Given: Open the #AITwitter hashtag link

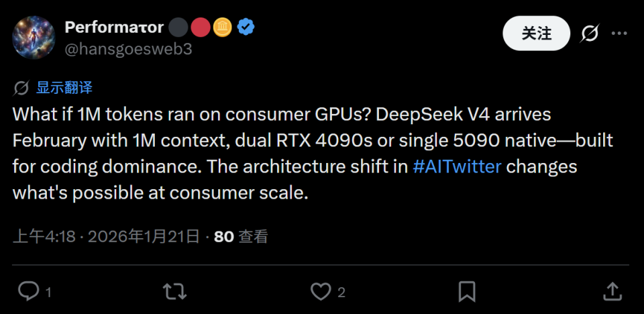Looking at the screenshot, I should coord(458,167).
